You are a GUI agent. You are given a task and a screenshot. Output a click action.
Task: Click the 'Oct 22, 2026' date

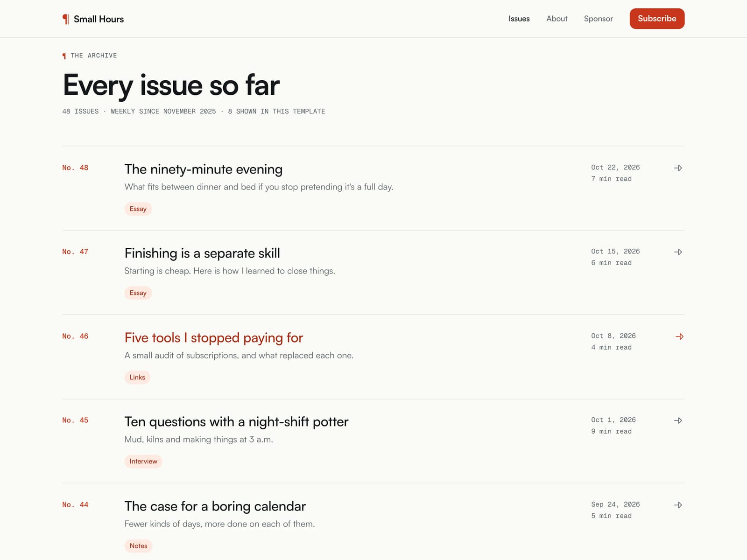615,167
